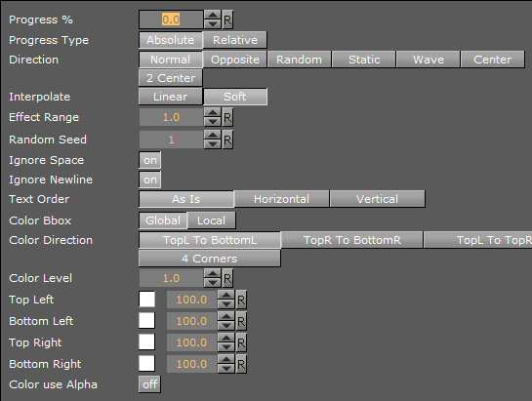The image size is (532, 401).
Task: Increase Color Level with up arrow
Action: click(213, 274)
